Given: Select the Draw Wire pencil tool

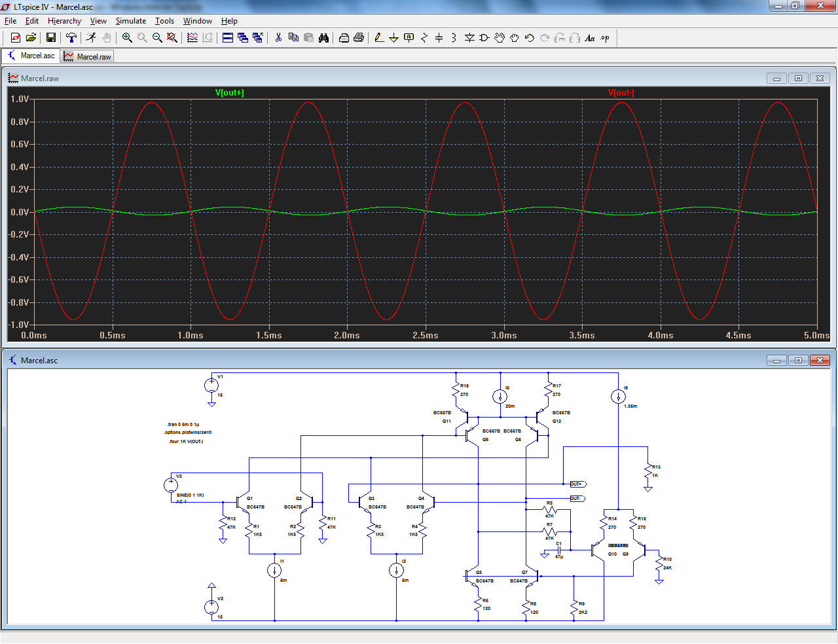Looking at the screenshot, I should (379, 38).
